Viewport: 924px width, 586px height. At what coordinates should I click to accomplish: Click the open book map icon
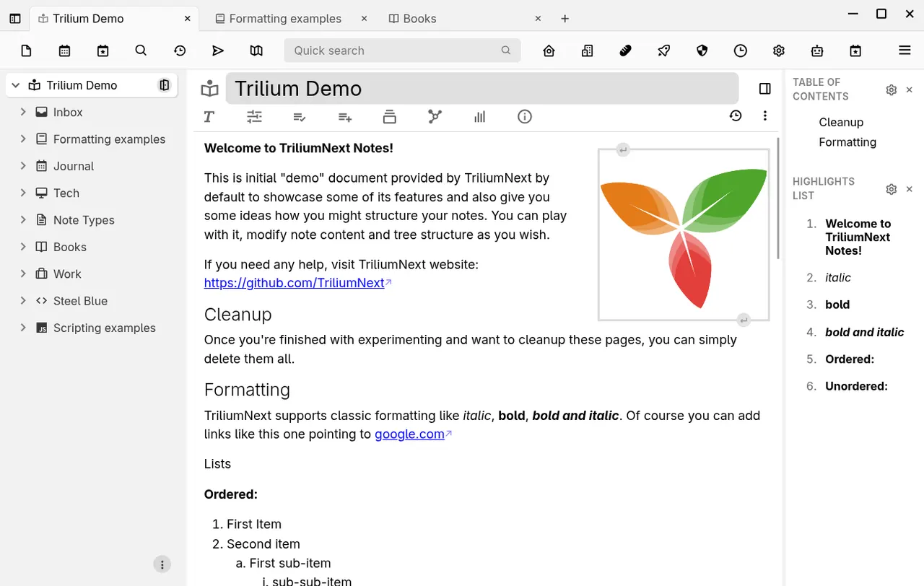pos(256,51)
